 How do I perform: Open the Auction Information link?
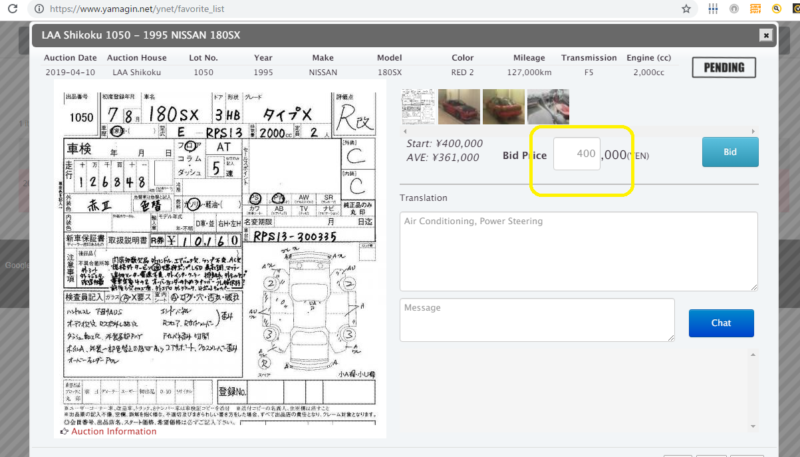tap(114, 431)
